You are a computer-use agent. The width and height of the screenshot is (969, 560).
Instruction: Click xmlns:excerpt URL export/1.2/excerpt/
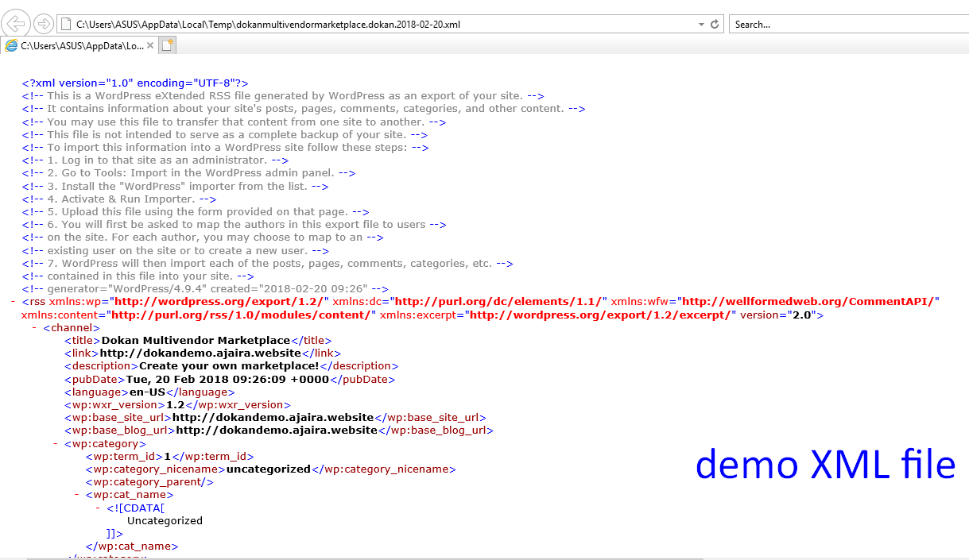click(600, 315)
